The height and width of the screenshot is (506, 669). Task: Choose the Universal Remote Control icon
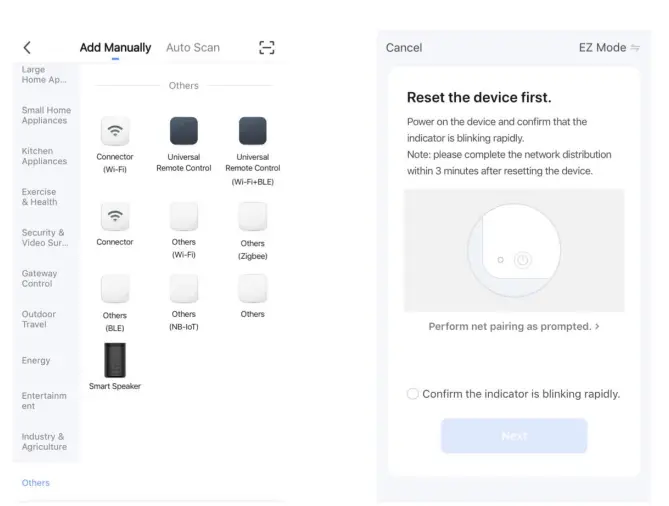[184, 131]
